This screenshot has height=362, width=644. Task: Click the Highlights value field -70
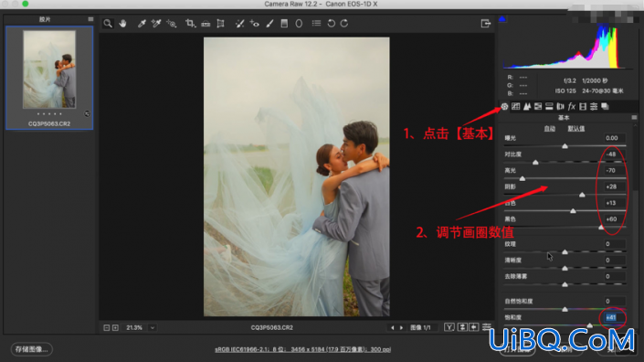pyautogui.click(x=615, y=171)
